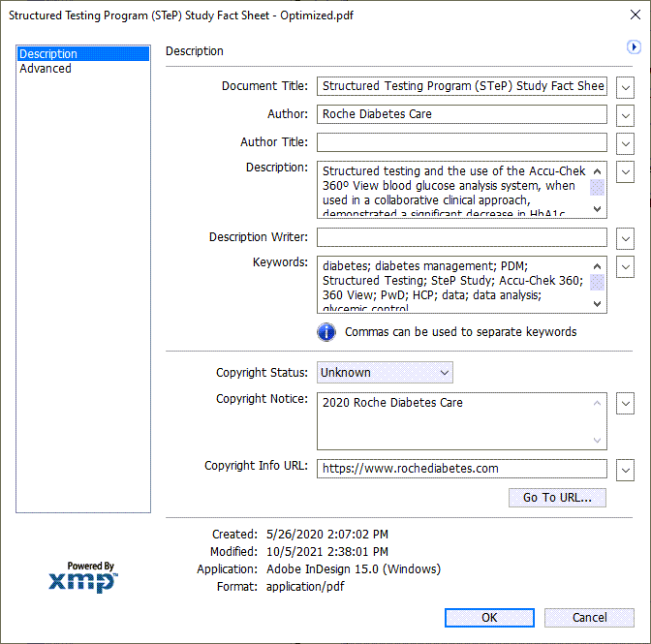Click the 'Commas can be used to separate keywords' hint
651x644 pixels.
click(460, 332)
